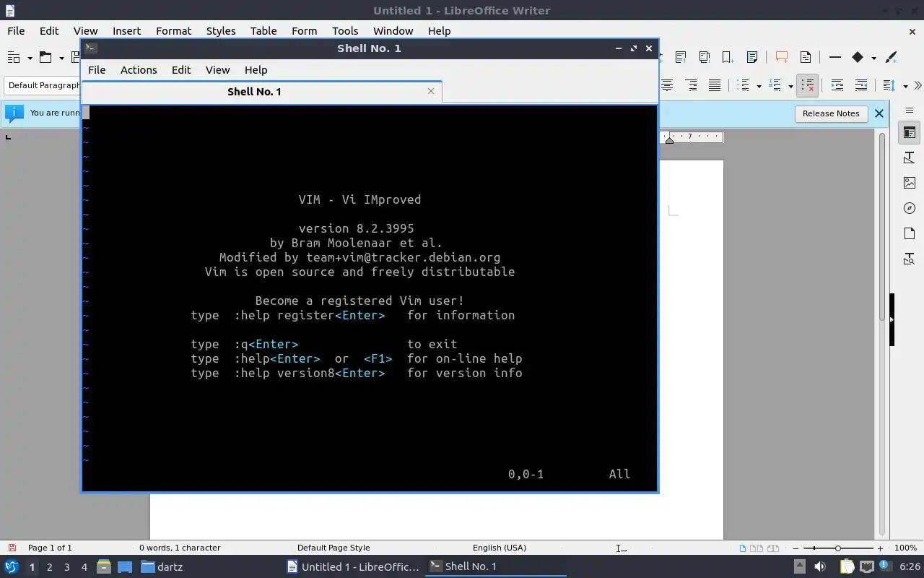
Task: Click 'English (USA)' language in status bar
Action: (x=500, y=548)
